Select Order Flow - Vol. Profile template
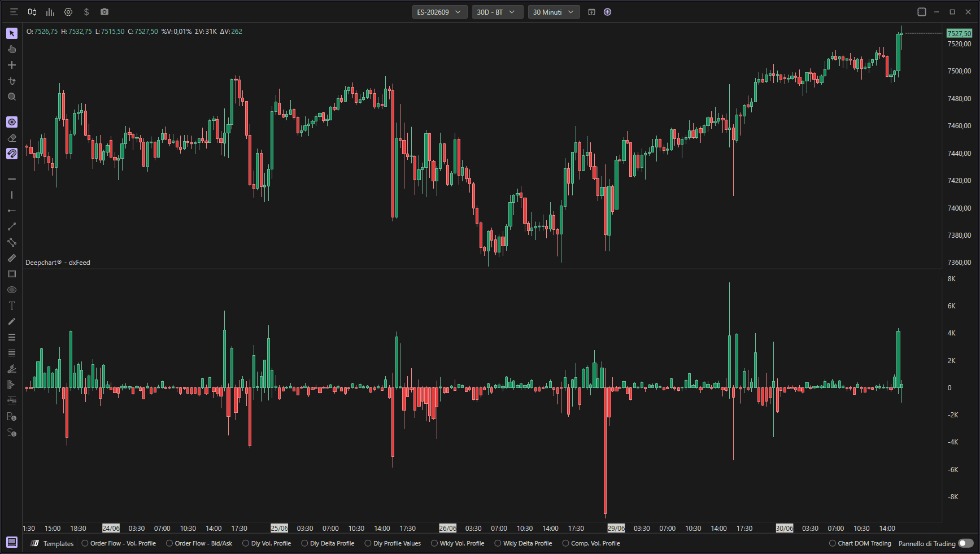The image size is (980, 554). click(119, 543)
